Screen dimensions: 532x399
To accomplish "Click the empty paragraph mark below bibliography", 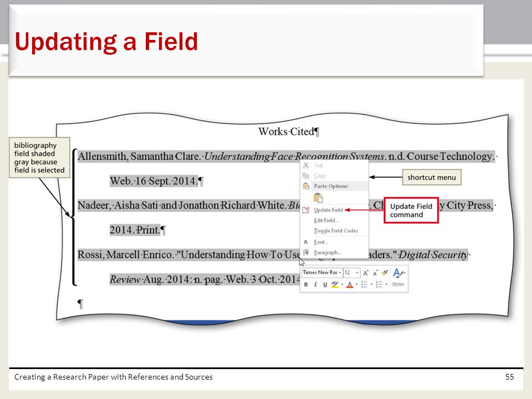I will pos(80,304).
